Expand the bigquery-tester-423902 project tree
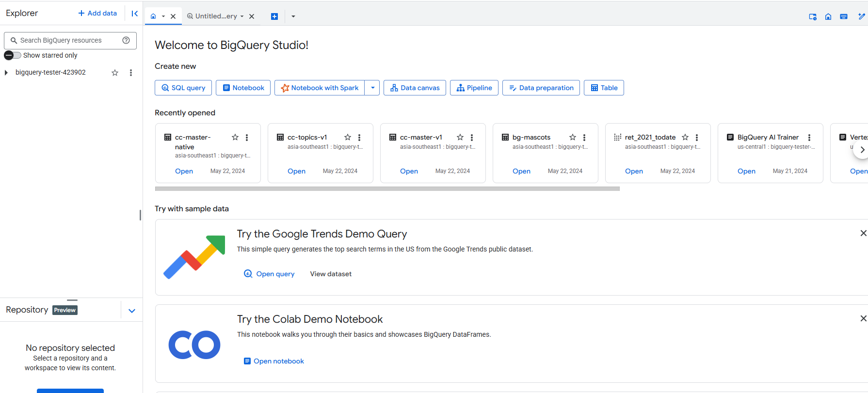Viewport: 868px width, 393px height. [x=6, y=73]
